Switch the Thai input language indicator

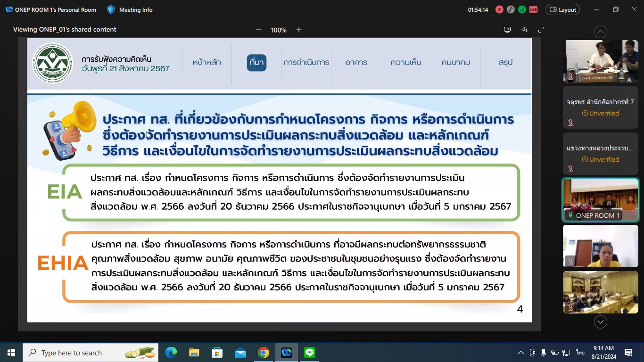pos(580,353)
